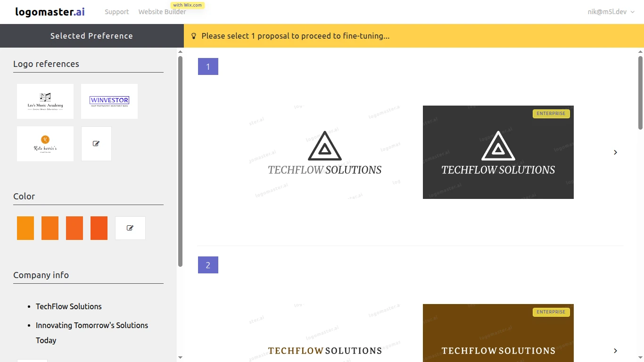Pick the fourth red-orange swatch
The height and width of the screenshot is (362, 644).
[x=99, y=228]
